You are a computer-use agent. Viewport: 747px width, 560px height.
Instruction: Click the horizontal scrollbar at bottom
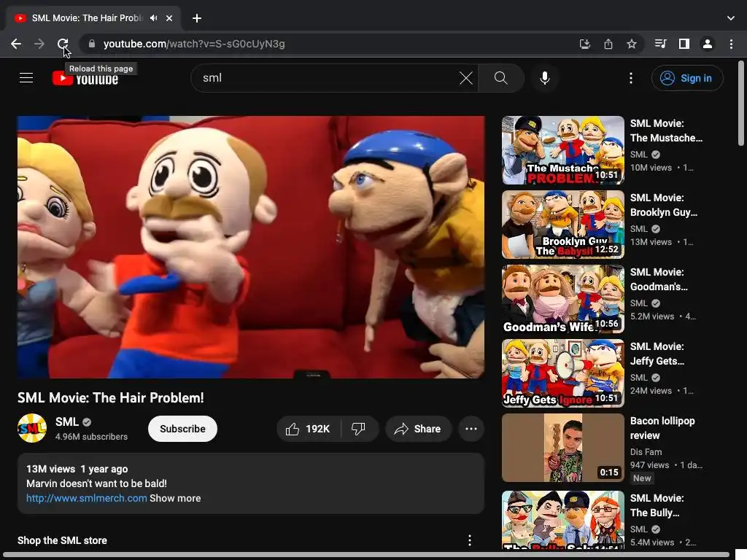click(367, 555)
